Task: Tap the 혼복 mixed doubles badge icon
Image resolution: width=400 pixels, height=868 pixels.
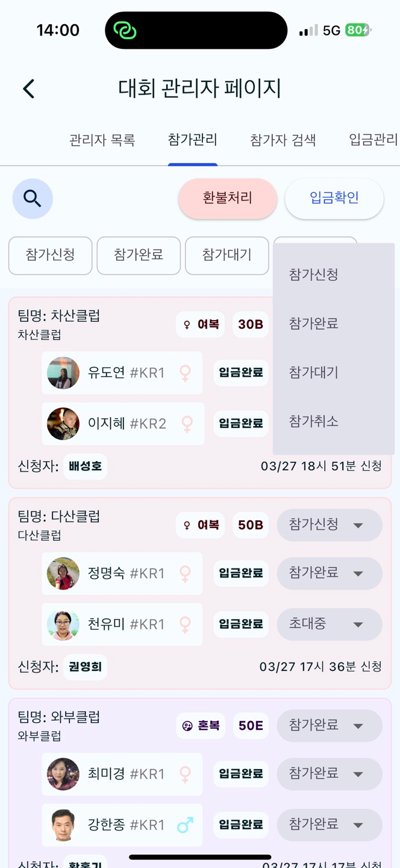Action: pos(187,726)
